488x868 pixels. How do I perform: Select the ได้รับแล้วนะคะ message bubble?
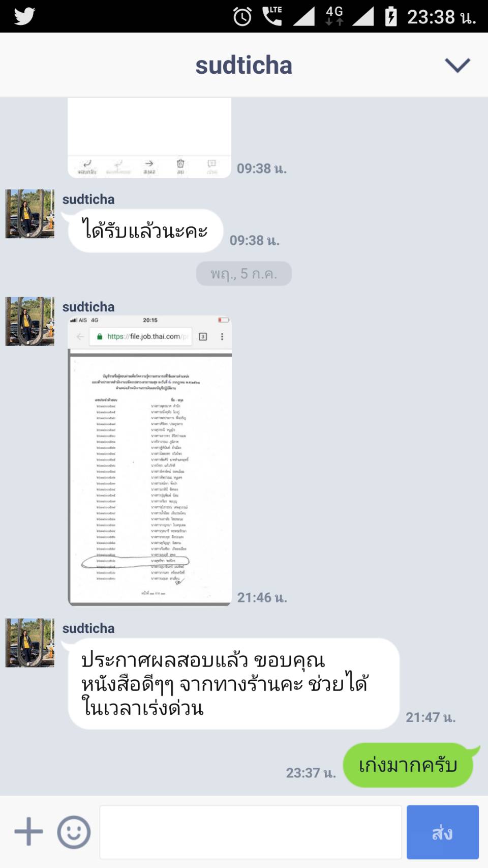click(145, 230)
